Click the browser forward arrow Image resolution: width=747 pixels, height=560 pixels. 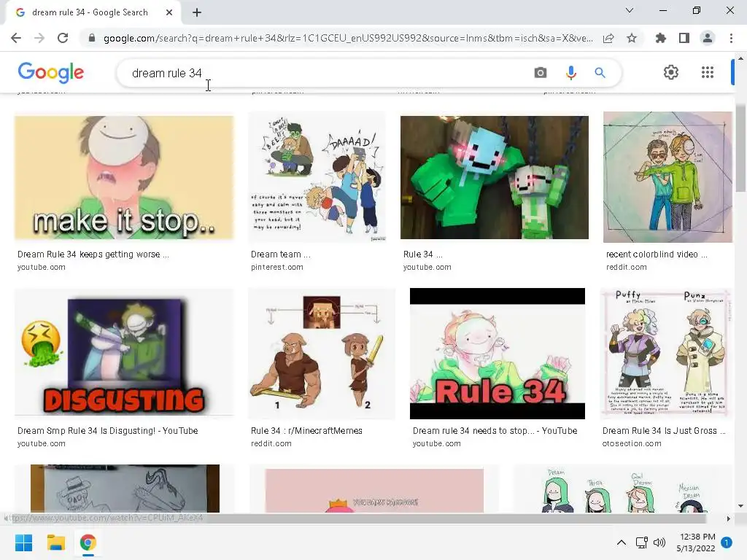pos(39,38)
